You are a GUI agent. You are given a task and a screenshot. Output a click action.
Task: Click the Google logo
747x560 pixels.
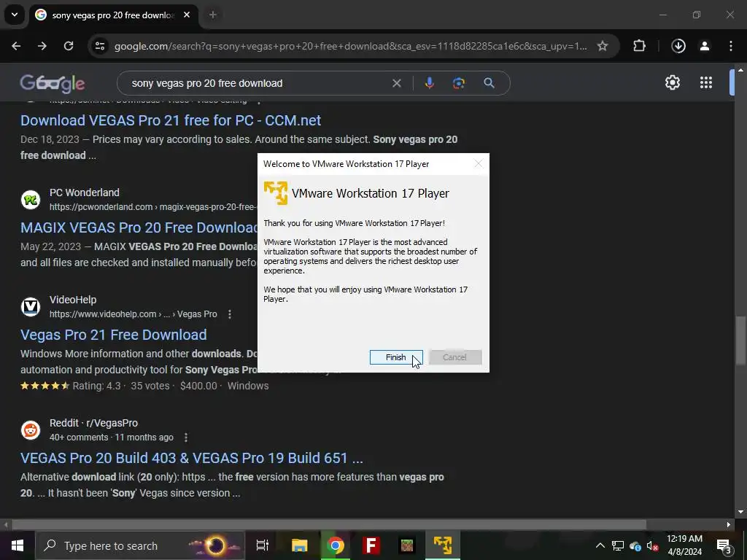click(53, 83)
